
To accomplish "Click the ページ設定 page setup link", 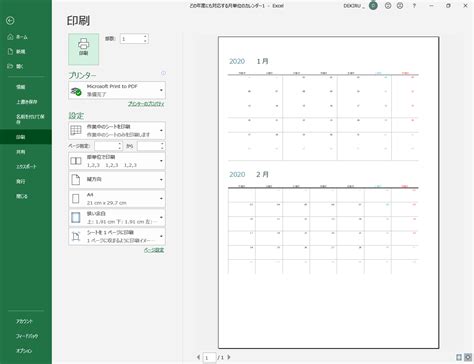I will [154, 250].
